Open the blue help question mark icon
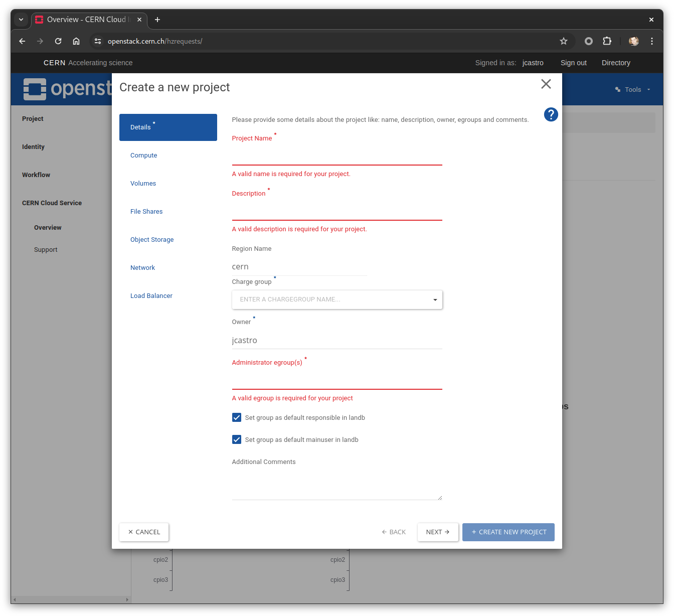 point(551,115)
